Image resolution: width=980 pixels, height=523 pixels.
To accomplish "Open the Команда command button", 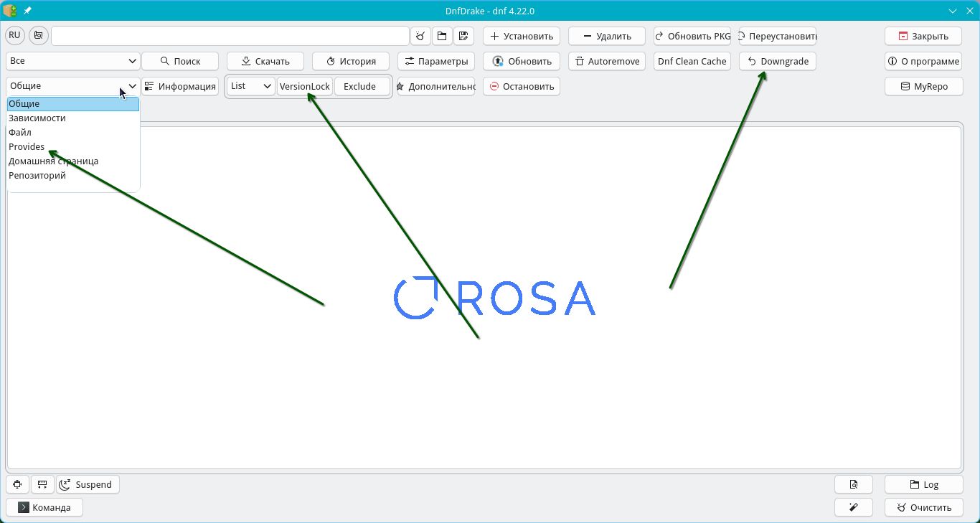I will pos(44,507).
